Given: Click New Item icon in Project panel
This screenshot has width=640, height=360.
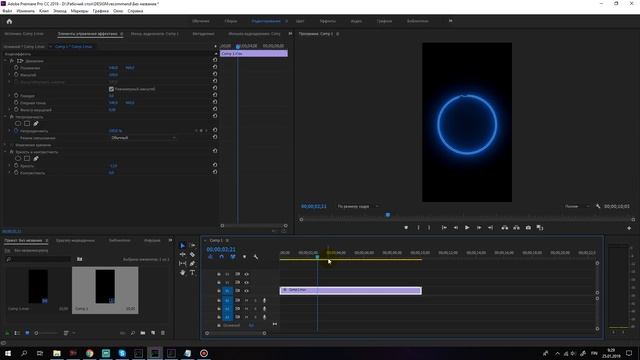Looking at the screenshot, I should [x=153, y=333].
